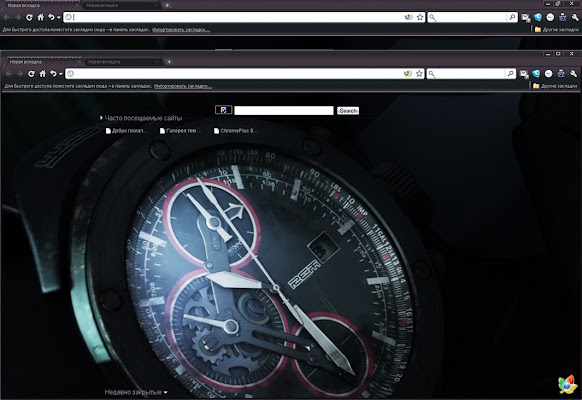Open the page menu icon in rear window

tap(562, 17)
